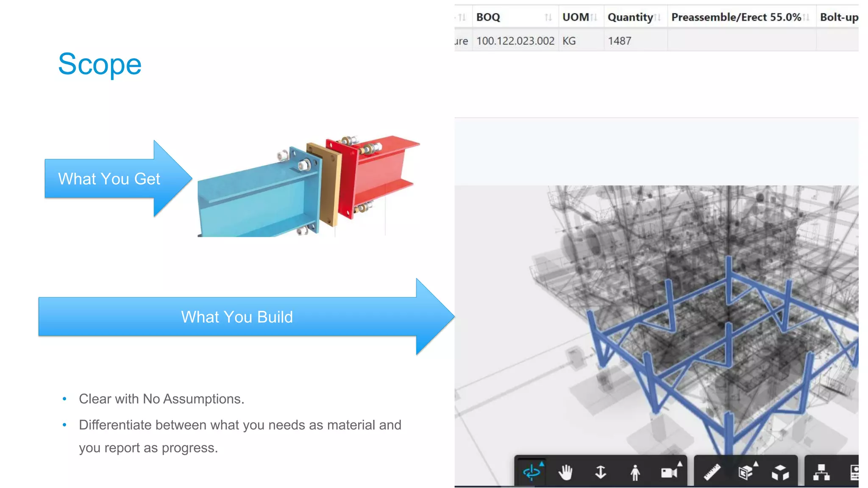Select the Measure ruler tool
The height and width of the screenshot is (488, 868).
[x=712, y=472]
